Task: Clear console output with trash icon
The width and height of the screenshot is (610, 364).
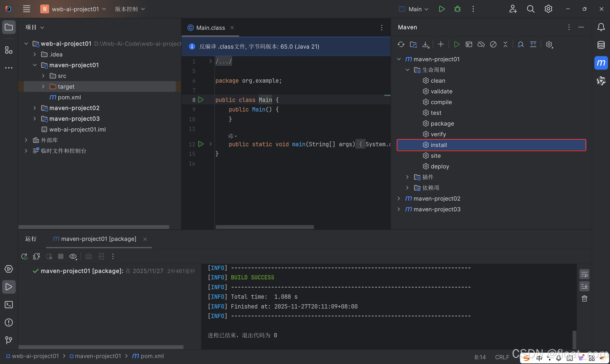Action: [x=584, y=298]
